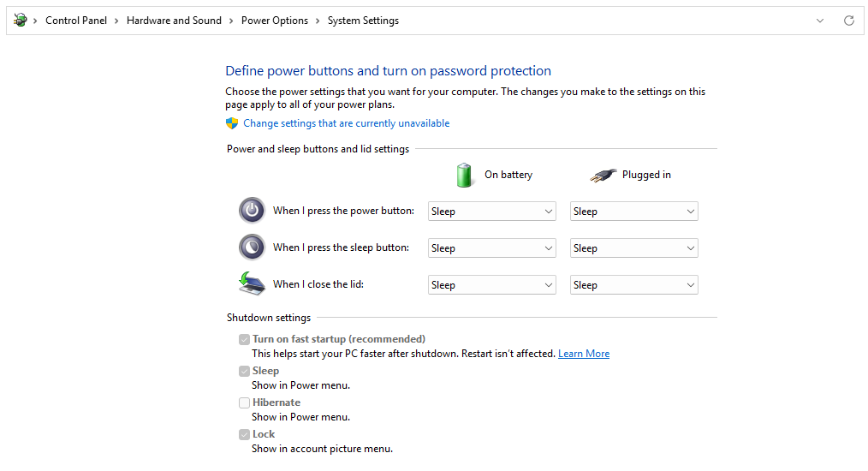The width and height of the screenshot is (868, 471).
Task: Toggle Turn on fast startup checkbox
Action: tap(244, 339)
